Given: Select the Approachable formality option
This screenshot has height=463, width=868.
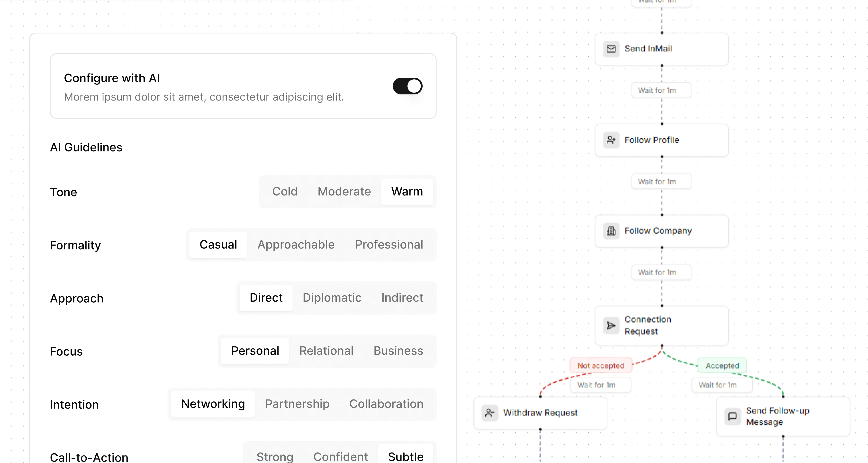Looking at the screenshot, I should click(x=296, y=244).
